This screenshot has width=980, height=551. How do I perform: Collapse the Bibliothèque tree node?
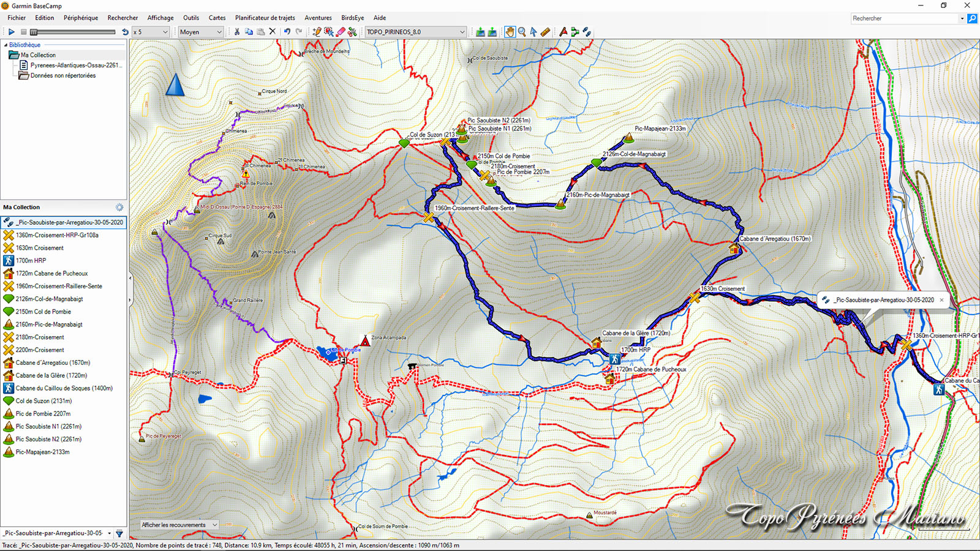[6, 45]
